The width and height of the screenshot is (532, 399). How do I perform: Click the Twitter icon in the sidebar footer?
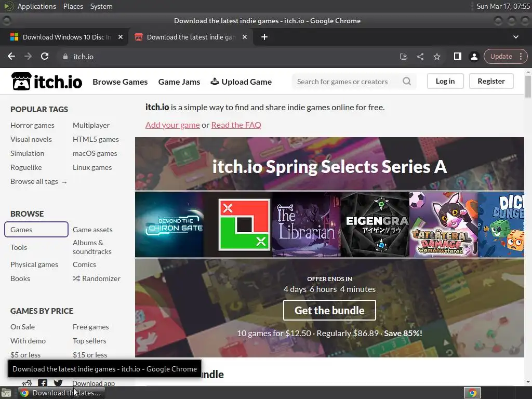[x=58, y=383]
